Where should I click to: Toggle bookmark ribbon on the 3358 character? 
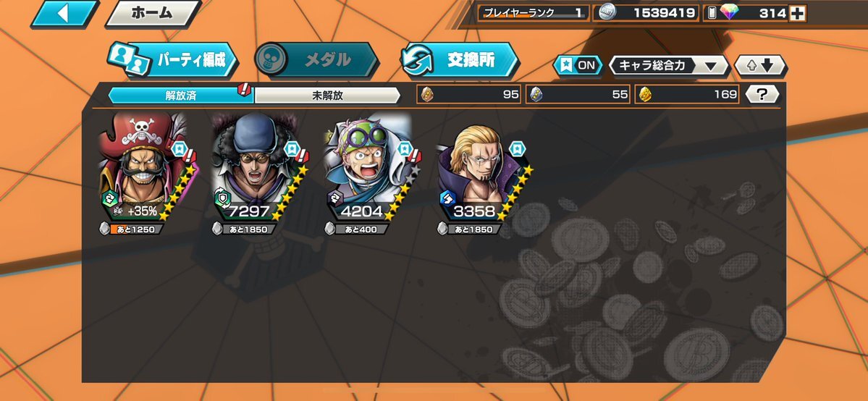(x=517, y=148)
